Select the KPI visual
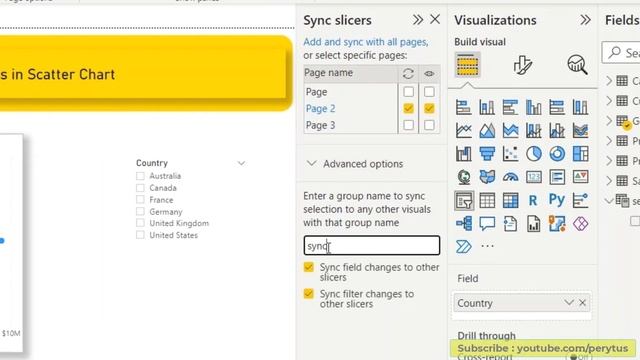 580,177
